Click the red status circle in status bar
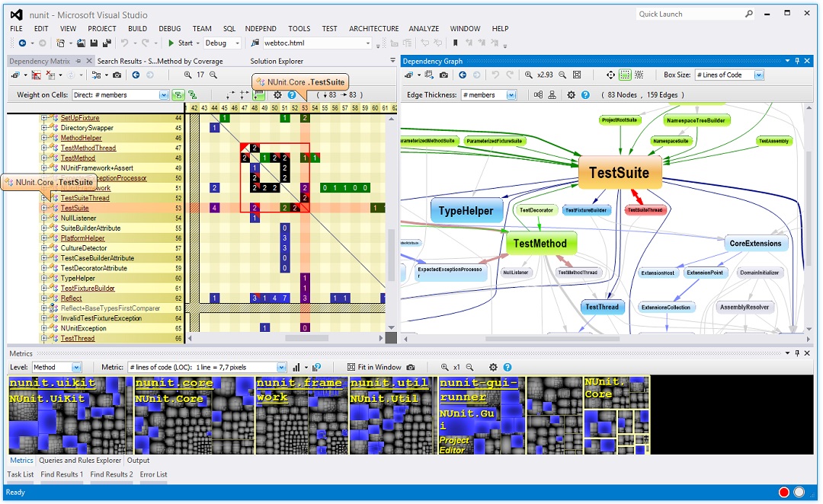 (784, 492)
